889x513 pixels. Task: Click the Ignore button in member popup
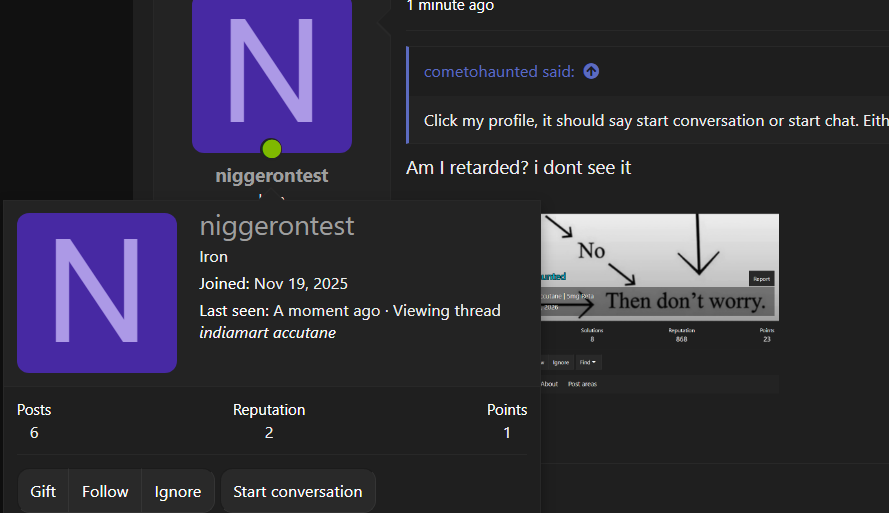tap(178, 491)
